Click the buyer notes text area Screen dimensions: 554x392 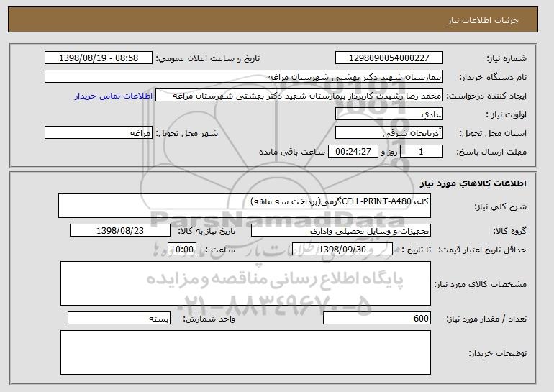245,352
